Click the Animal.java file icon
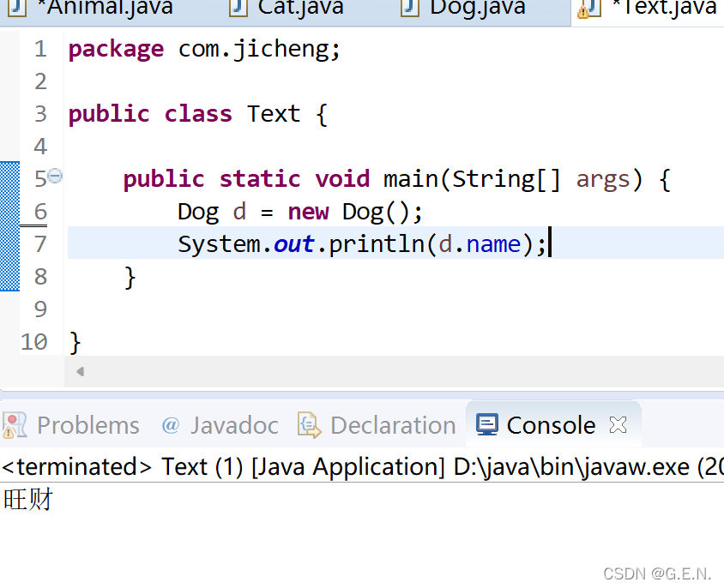The width and height of the screenshot is (724, 588). pos(16,8)
